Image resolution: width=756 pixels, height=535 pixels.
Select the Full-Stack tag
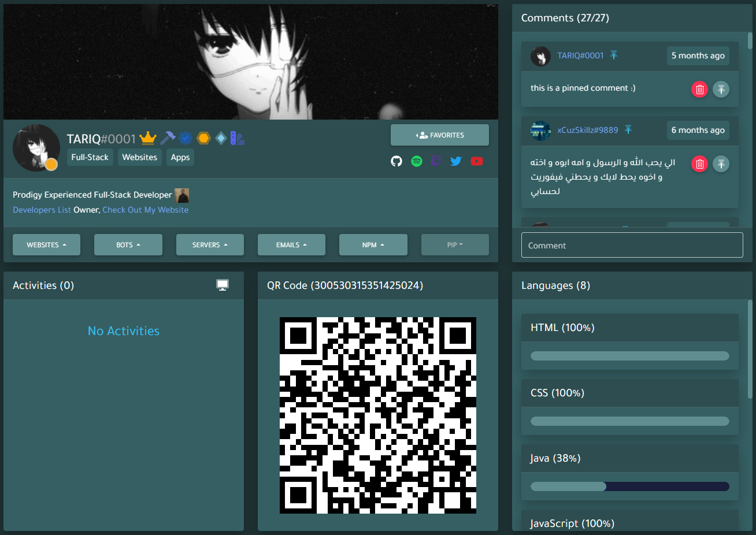90,157
